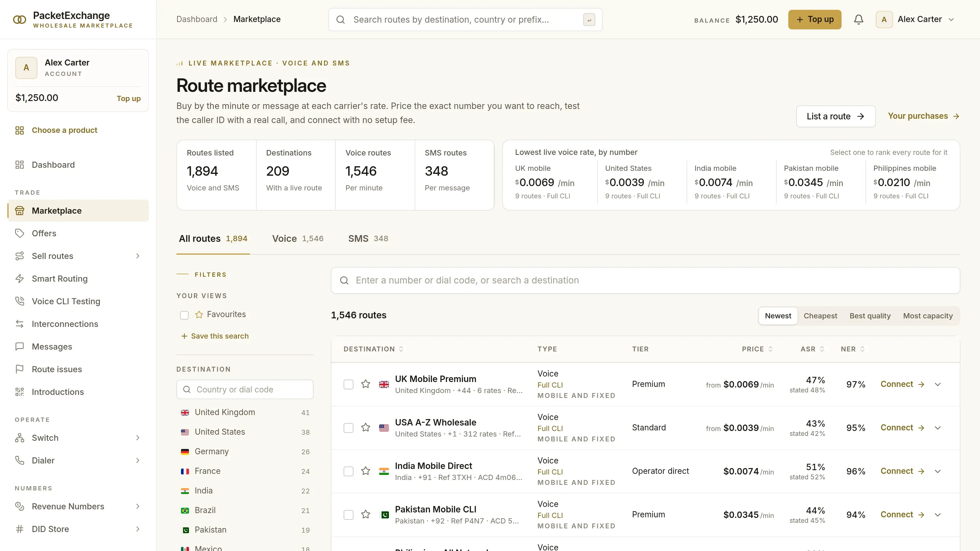This screenshot has width=980, height=551.
Task: Go to Dashboard breadcrumb
Action: coord(197,19)
